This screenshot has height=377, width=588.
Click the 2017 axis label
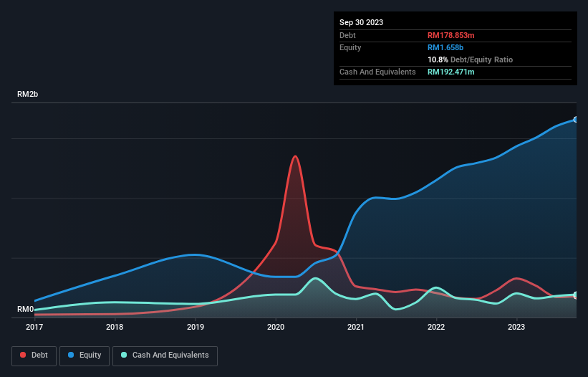click(34, 327)
